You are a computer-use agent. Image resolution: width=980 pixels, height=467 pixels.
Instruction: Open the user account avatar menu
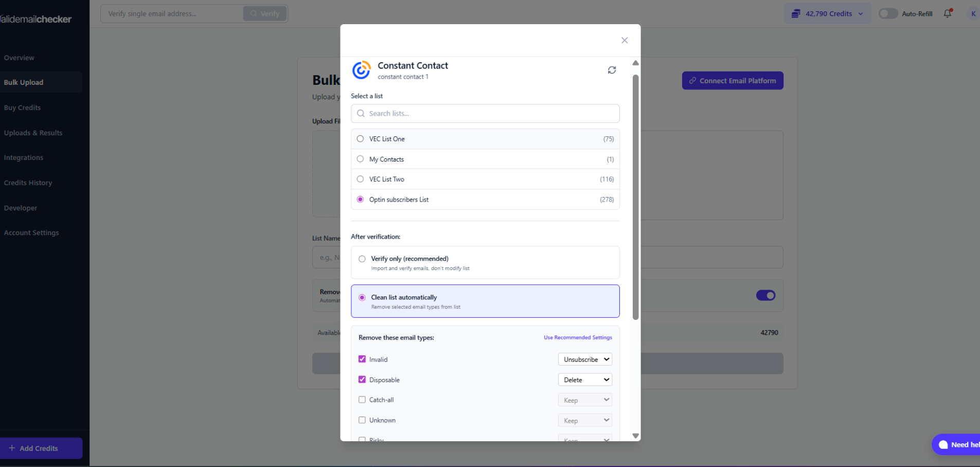(974, 13)
